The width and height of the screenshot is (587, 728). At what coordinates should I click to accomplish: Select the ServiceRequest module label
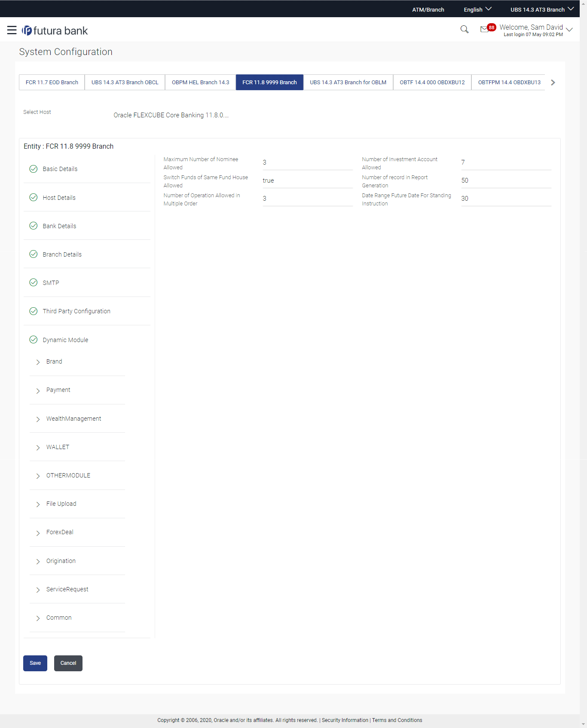pyautogui.click(x=67, y=589)
